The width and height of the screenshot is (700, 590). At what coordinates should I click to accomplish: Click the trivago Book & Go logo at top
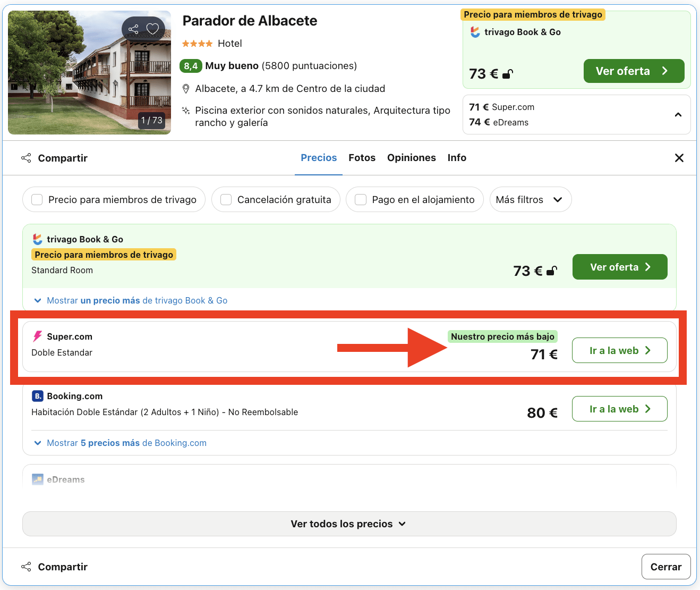(x=475, y=32)
